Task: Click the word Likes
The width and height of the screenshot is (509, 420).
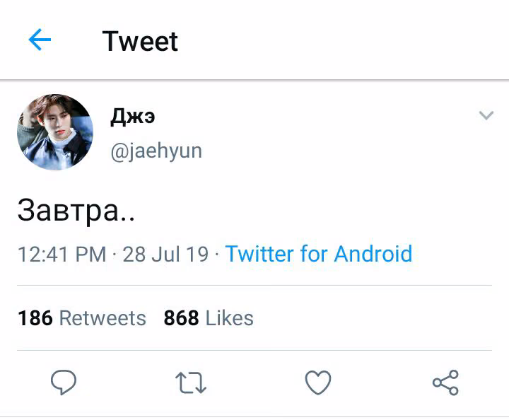Action: click(230, 317)
